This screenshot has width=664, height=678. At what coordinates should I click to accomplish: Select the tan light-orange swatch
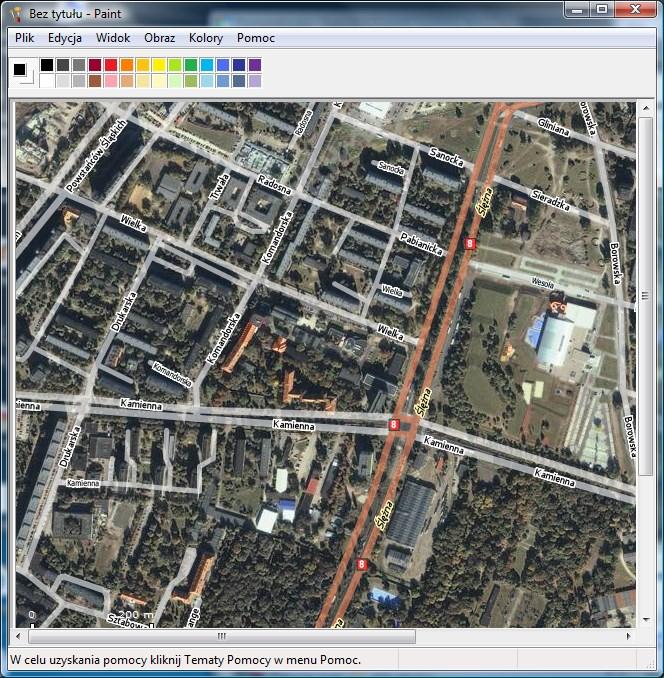click(x=127, y=80)
